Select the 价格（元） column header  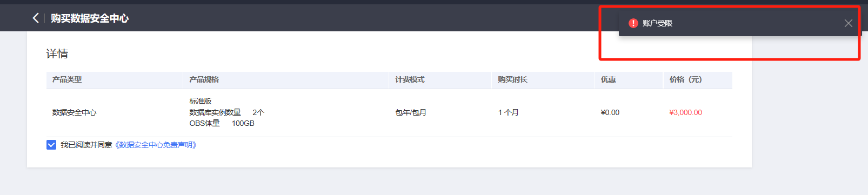[685, 79]
